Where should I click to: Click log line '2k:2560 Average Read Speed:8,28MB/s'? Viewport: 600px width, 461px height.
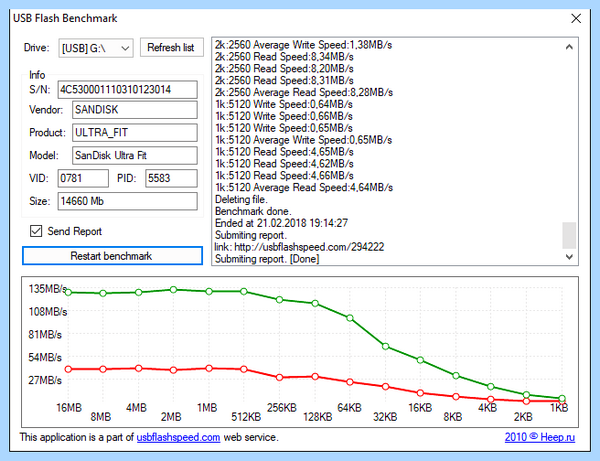[304, 93]
